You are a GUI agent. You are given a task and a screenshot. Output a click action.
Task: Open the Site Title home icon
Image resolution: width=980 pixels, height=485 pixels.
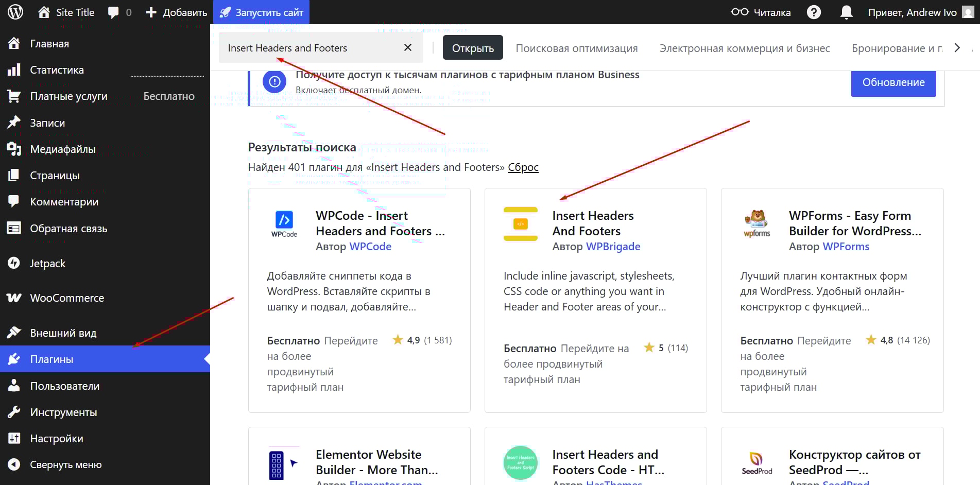(x=44, y=12)
